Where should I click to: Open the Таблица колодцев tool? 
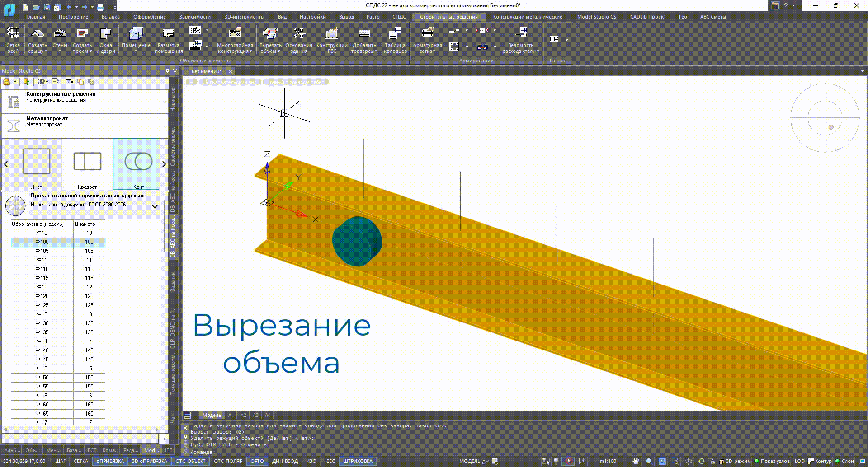click(x=395, y=40)
